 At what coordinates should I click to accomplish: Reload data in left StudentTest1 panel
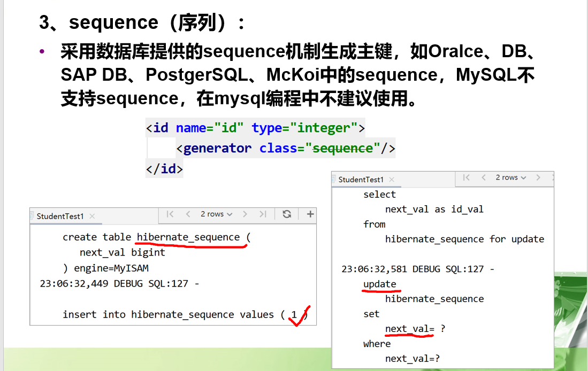click(287, 214)
